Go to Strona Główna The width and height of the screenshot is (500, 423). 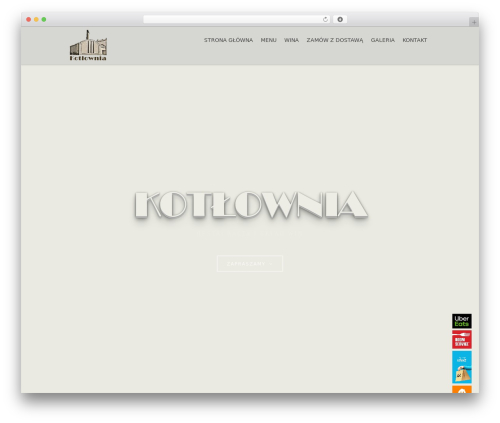pos(228,40)
